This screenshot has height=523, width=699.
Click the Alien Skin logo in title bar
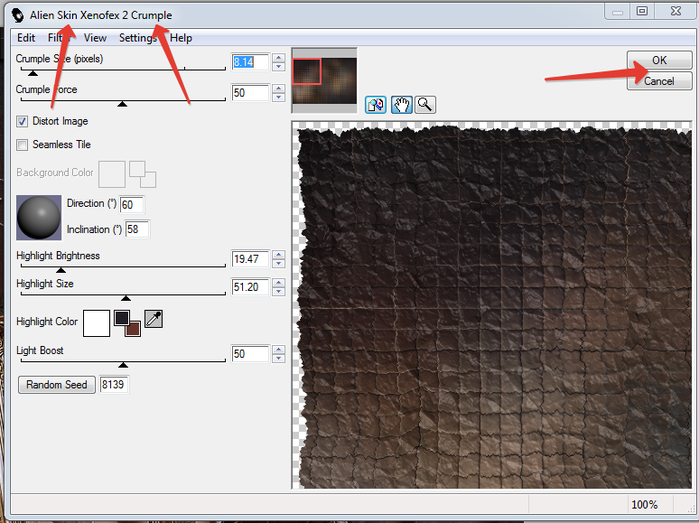tap(18, 16)
